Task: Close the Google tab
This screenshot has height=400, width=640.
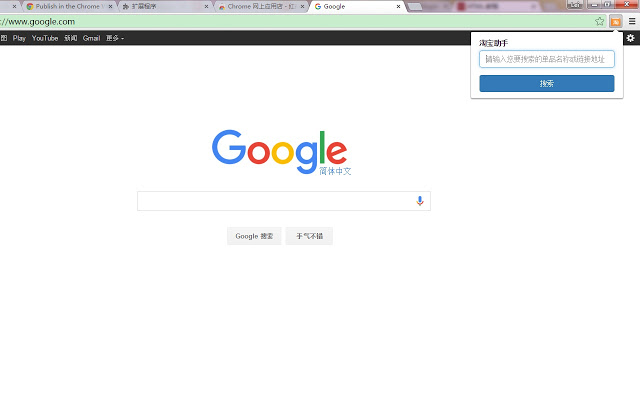Action: coord(398,7)
